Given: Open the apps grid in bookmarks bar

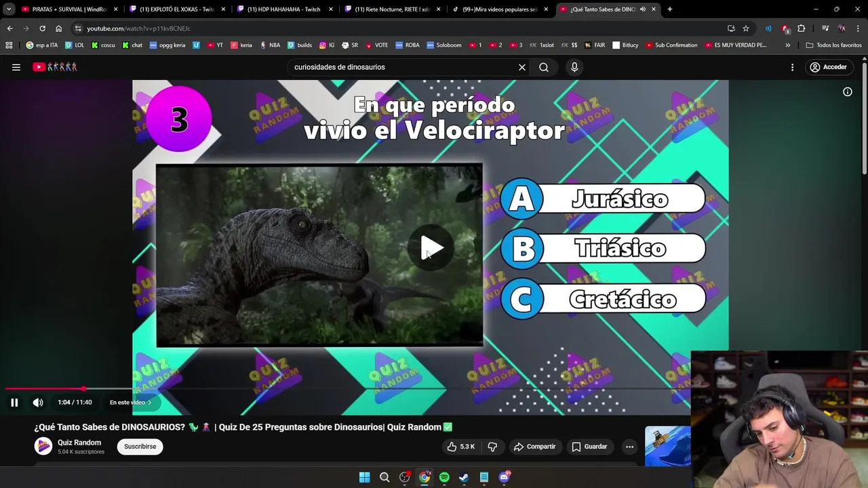Looking at the screenshot, I should [9, 45].
